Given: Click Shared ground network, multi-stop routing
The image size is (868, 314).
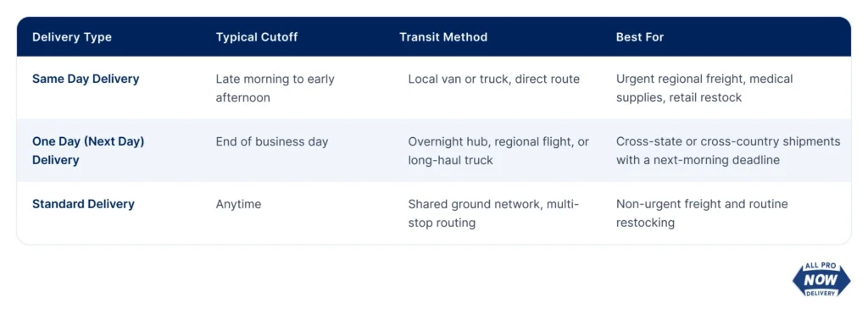Looking at the screenshot, I should click(493, 213).
